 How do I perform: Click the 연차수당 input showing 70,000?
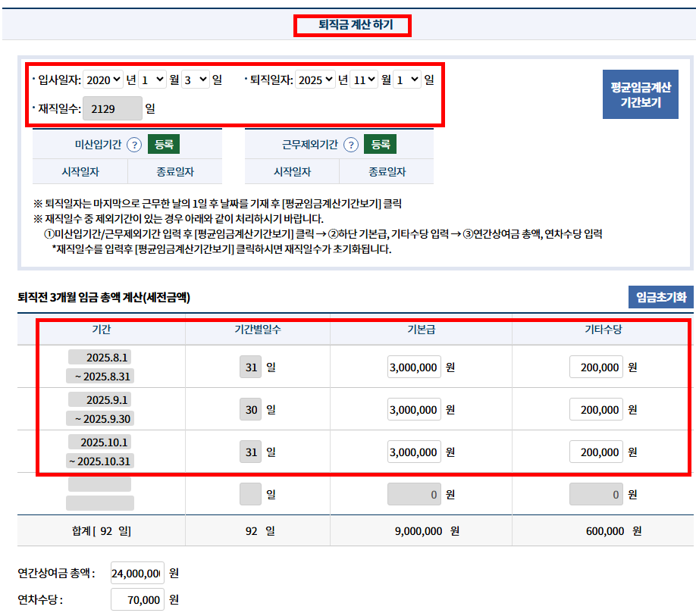pos(137,599)
